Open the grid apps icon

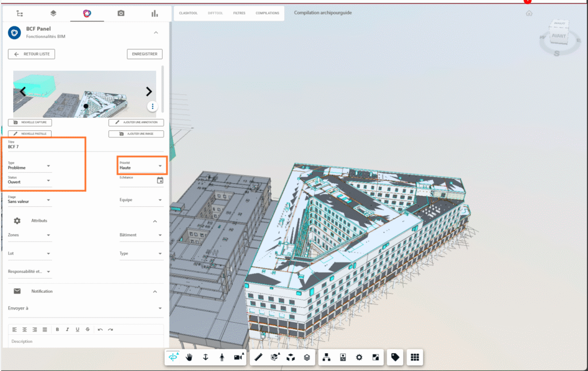tap(414, 357)
